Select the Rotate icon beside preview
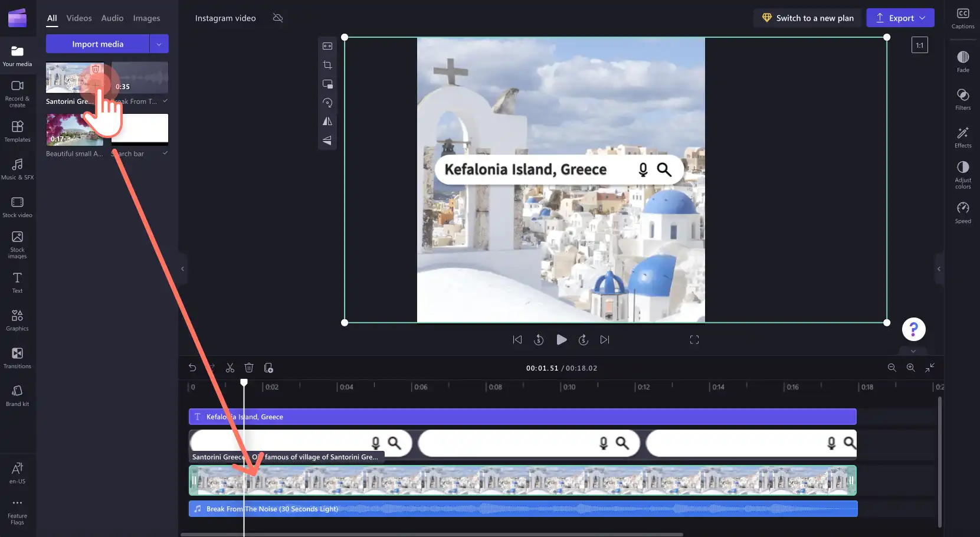The image size is (980, 537). [327, 103]
